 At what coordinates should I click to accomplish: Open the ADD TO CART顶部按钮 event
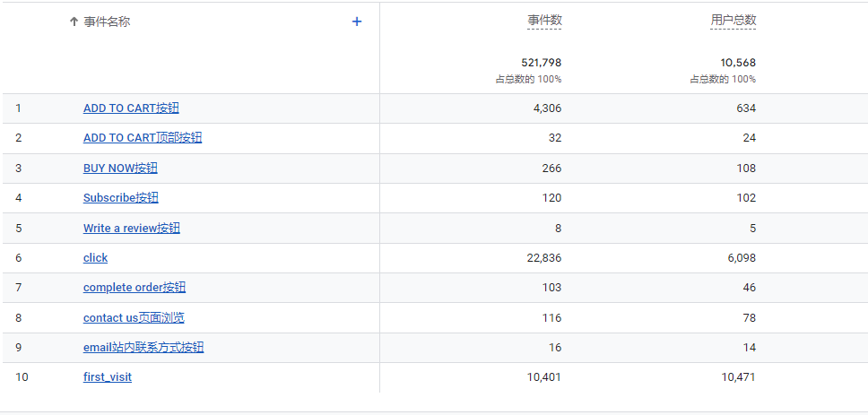tap(143, 138)
